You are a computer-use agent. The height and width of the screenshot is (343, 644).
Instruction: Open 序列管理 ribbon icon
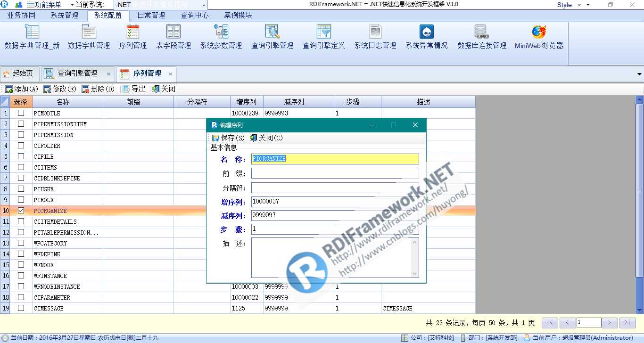click(133, 37)
